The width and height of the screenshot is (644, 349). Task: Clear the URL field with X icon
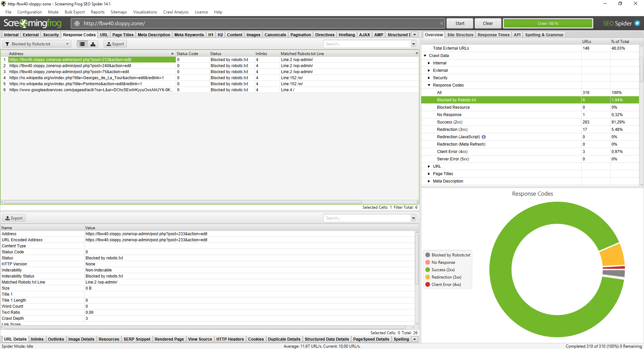pos(441,23)
